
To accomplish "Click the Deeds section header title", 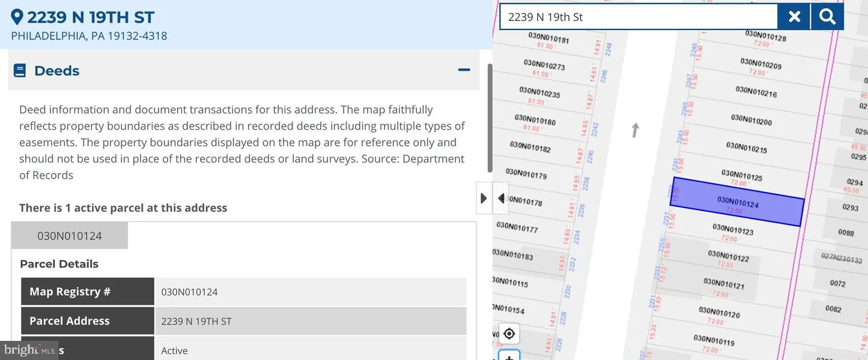I will tap(56, 71).
